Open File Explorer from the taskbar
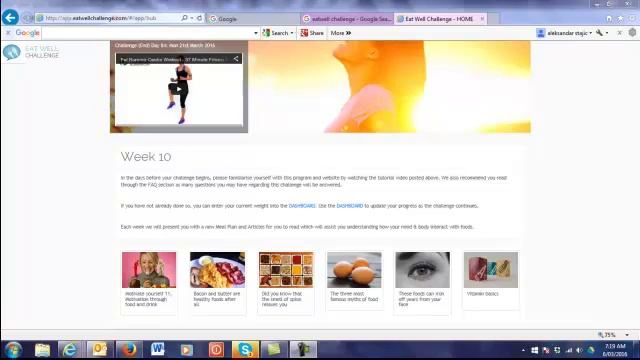 click(42, 350)
